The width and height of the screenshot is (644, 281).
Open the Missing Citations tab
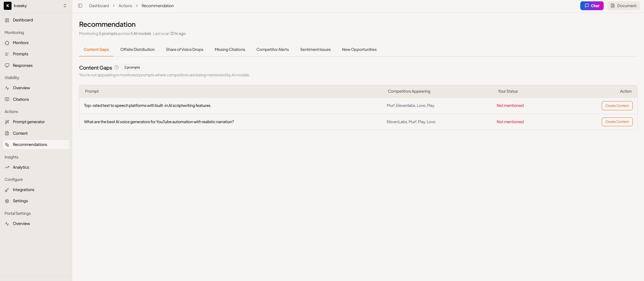(230, 50)
